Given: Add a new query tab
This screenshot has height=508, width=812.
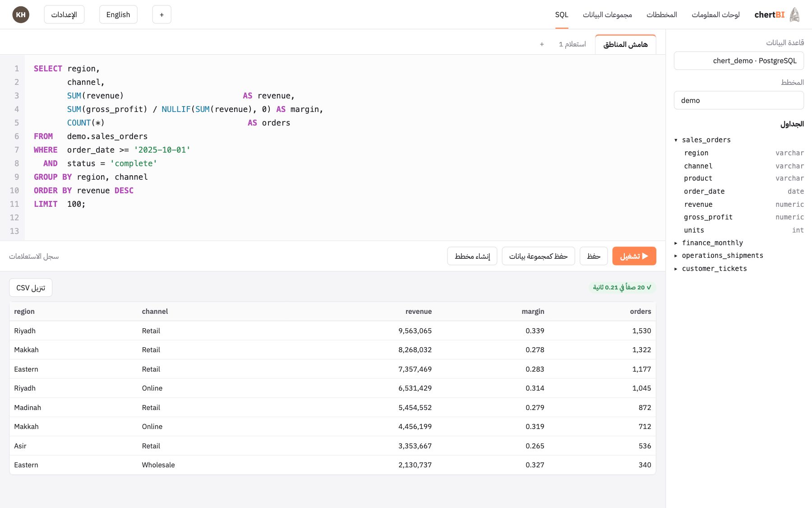Looking at the screenshot, I should pos(542,44).
